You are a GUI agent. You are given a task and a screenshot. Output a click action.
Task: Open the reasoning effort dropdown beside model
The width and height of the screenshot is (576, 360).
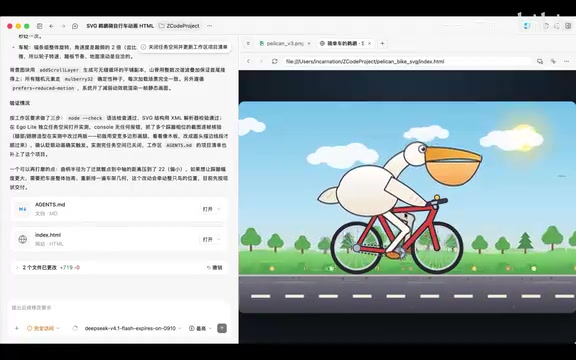point(199,328)
